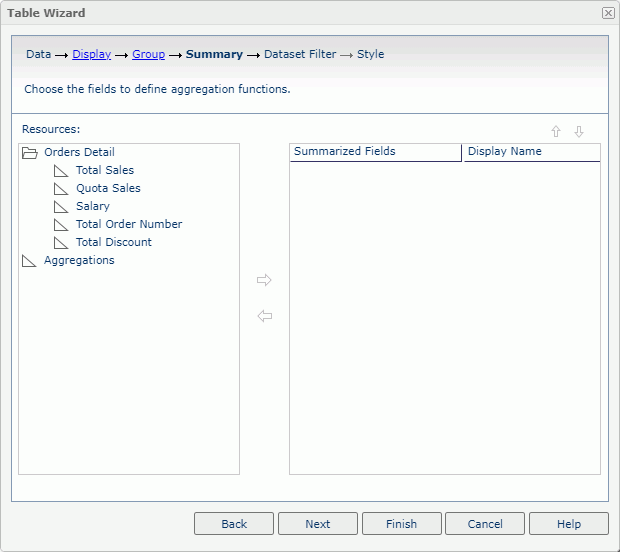Select the Total Order Number field

[x=129, y=224]
